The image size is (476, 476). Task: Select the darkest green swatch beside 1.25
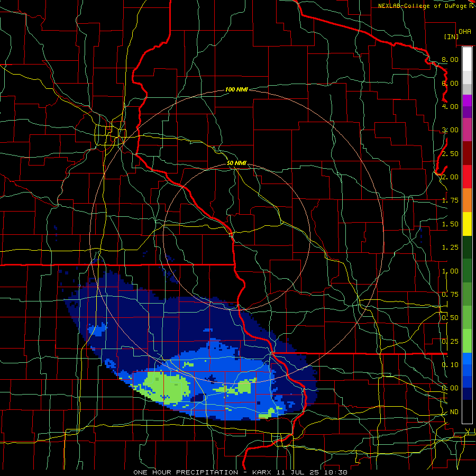pos(467,247)
